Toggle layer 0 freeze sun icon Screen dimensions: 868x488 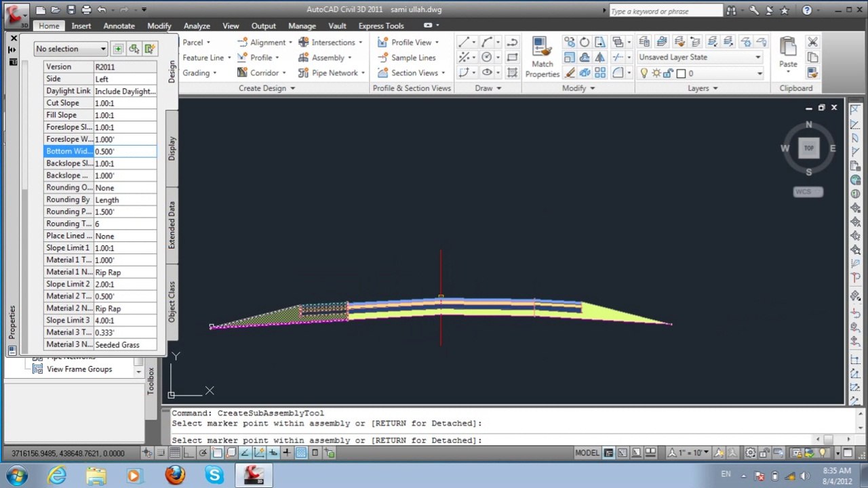[x=656, y=73]
